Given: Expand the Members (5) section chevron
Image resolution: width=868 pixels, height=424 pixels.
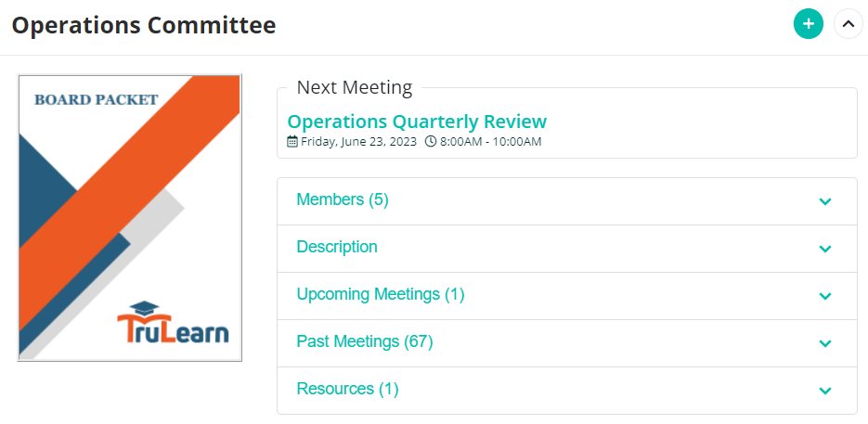Looking at the screenshot, I should 824,201.
